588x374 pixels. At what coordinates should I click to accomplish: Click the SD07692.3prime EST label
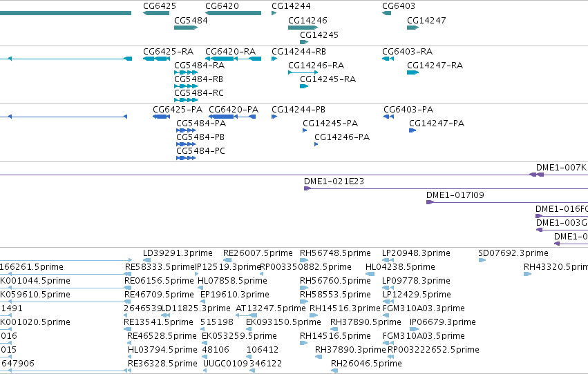tap(513, 253)
